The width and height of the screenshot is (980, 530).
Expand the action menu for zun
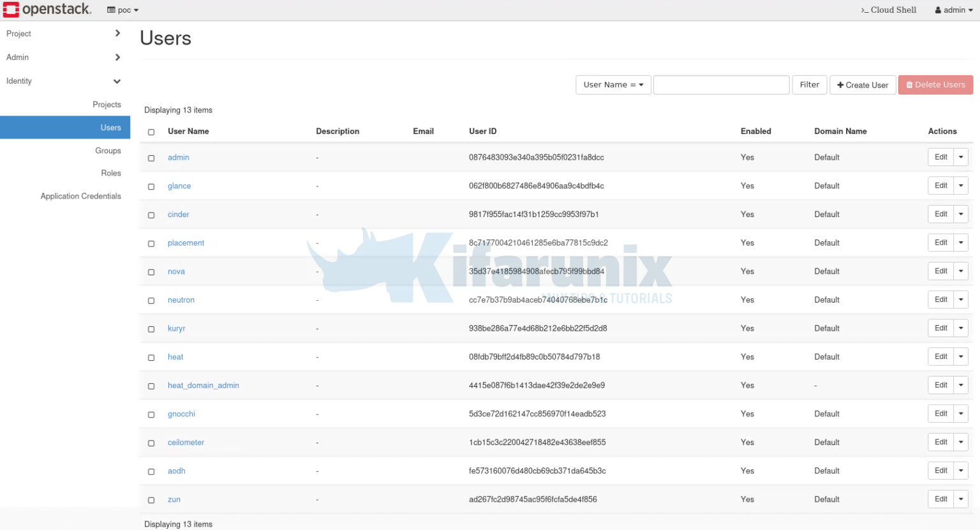click(961, 499)
